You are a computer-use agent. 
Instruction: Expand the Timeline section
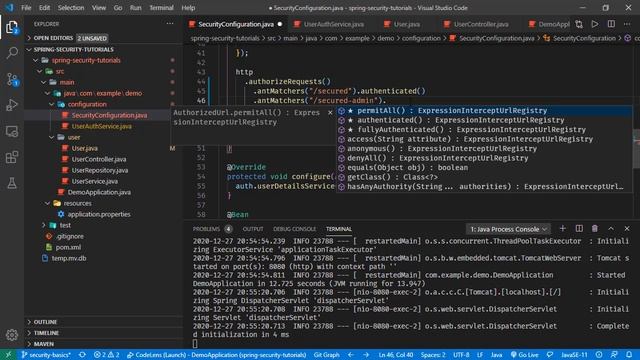tap(46, 333)
